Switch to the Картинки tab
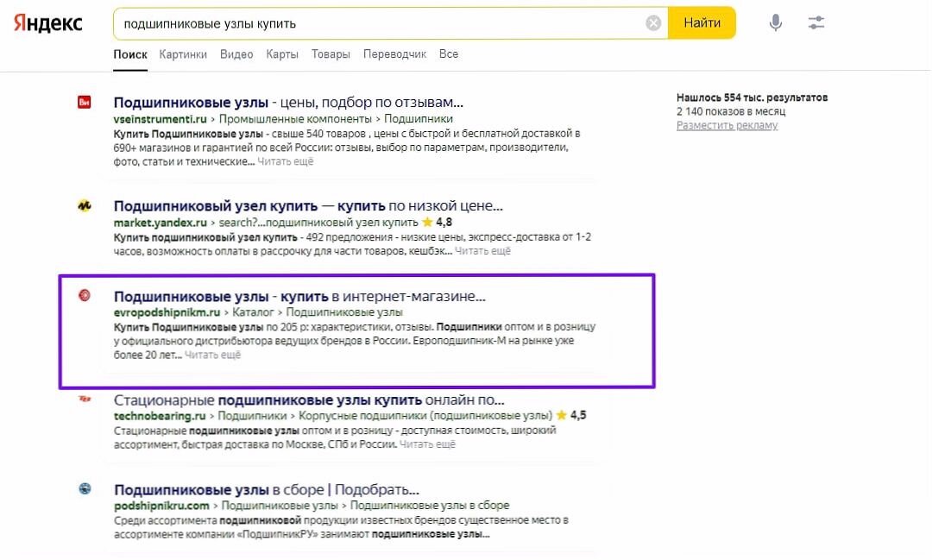 pyautogui.click(x=184, y=53)
